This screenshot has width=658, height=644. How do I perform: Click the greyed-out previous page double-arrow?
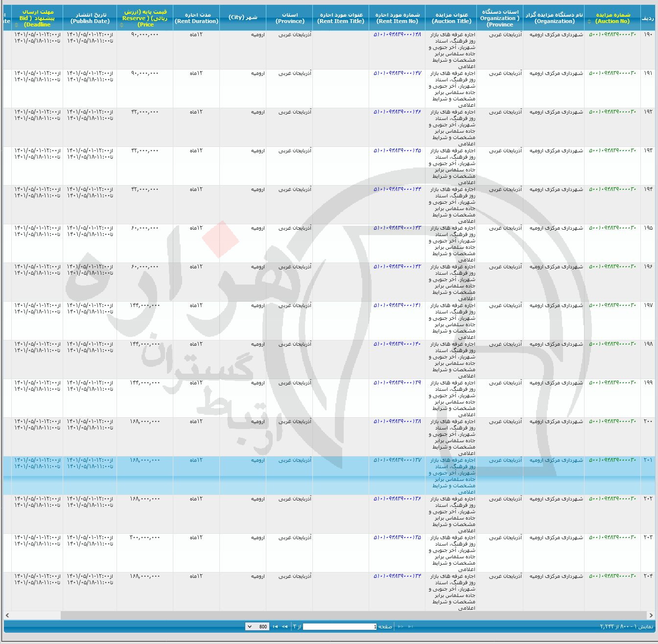(400, 626)
